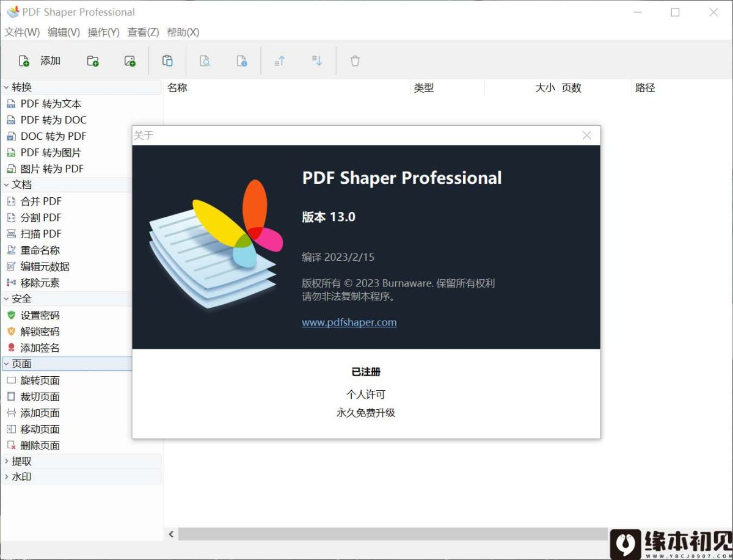
Task: Collapse the 转换 section
Action: 7,87
